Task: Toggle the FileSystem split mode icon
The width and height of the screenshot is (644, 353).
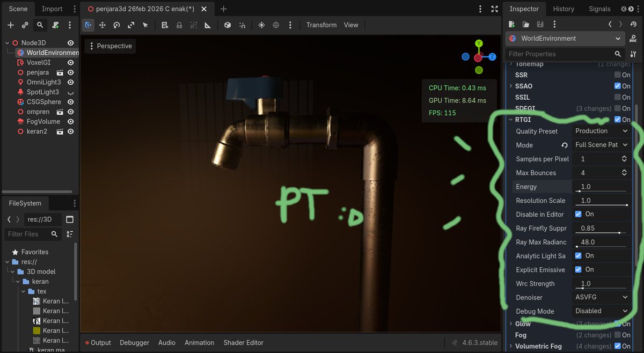Action: 70,219
